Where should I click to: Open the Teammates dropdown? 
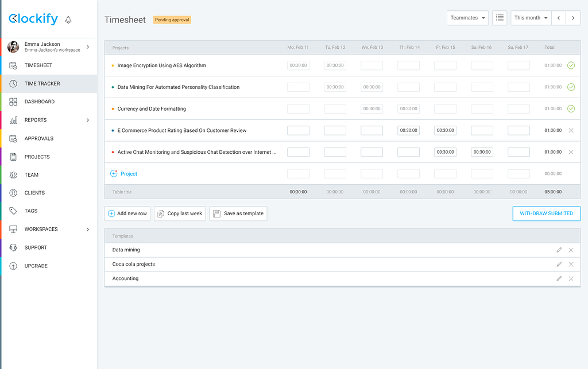467,18
